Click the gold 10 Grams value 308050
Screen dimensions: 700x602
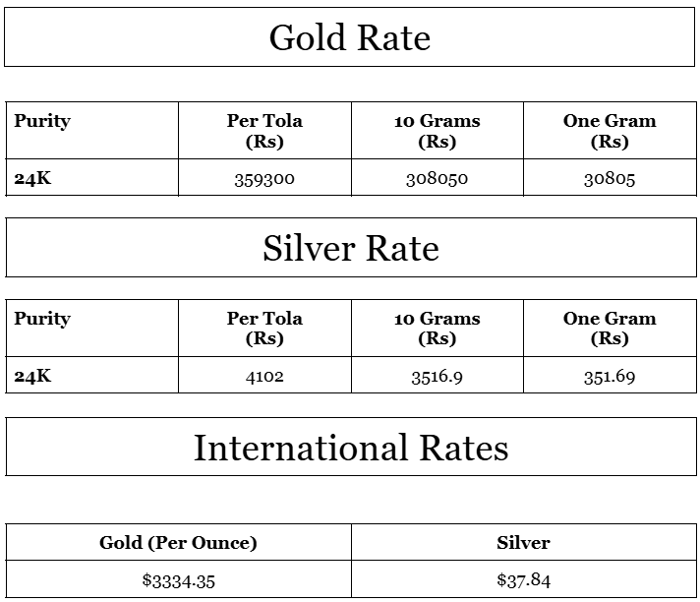tap(437, 180)
